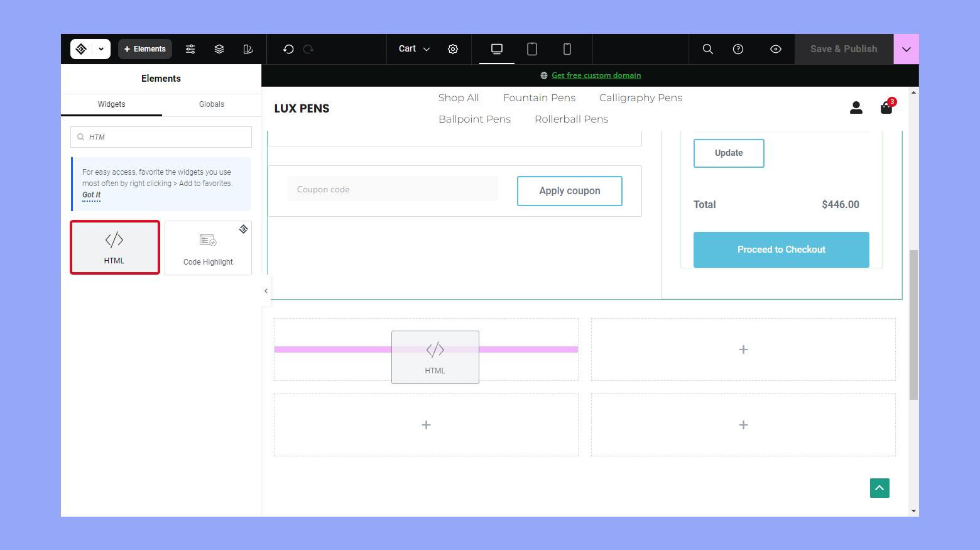Screen dimensions: 980x550
Task: Click the Proceed to Checkout button
Action: 781,250
